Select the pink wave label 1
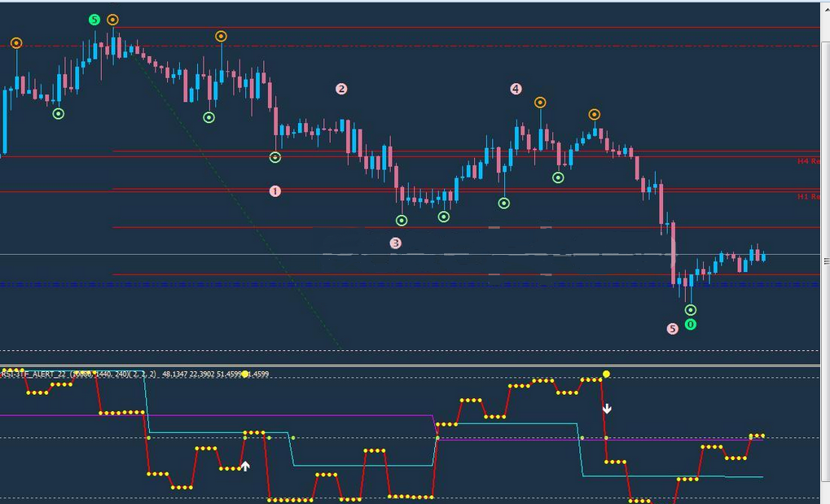This screenshot has width=830, height=504. pos(274,191)
